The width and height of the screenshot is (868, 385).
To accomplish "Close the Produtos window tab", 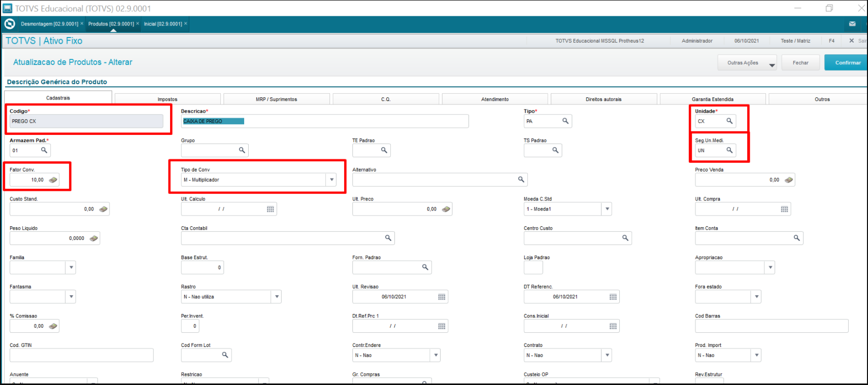I will [x=138, y=23].
